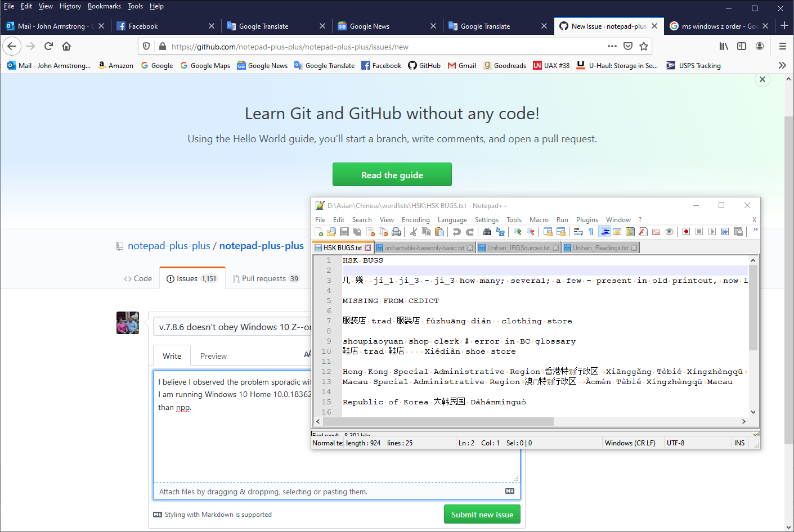Open the Pull requests list on GitHub
The height and width of the screenshot is (532, 794).
click(x=266, y=278)
